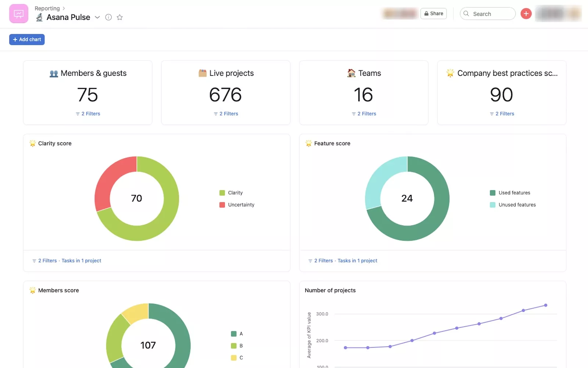Expand the Asana Pulse title dropdown
The image size is (588, 368).
[97, 17]
